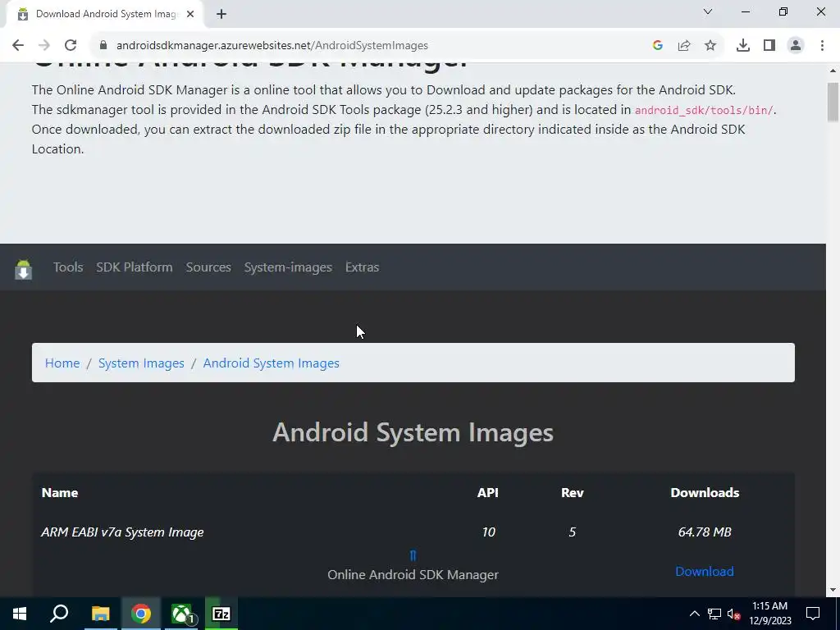Open the clock showing 1:15 AM

coord(769,614)
